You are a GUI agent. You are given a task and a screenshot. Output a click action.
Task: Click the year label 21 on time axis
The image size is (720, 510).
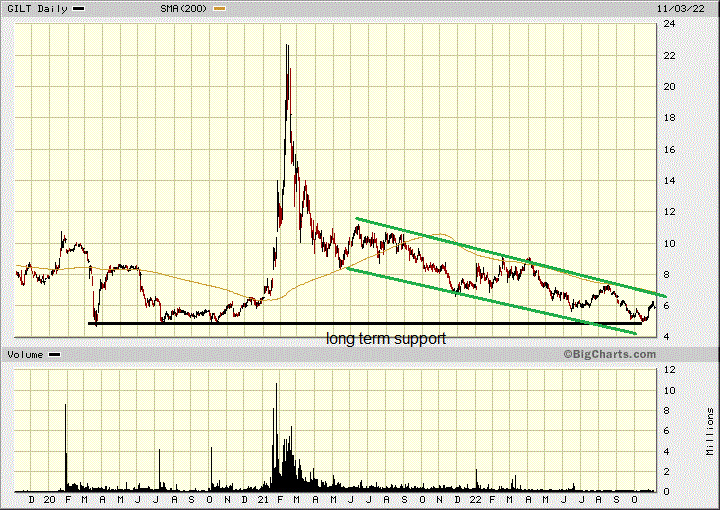pos(263,500)
